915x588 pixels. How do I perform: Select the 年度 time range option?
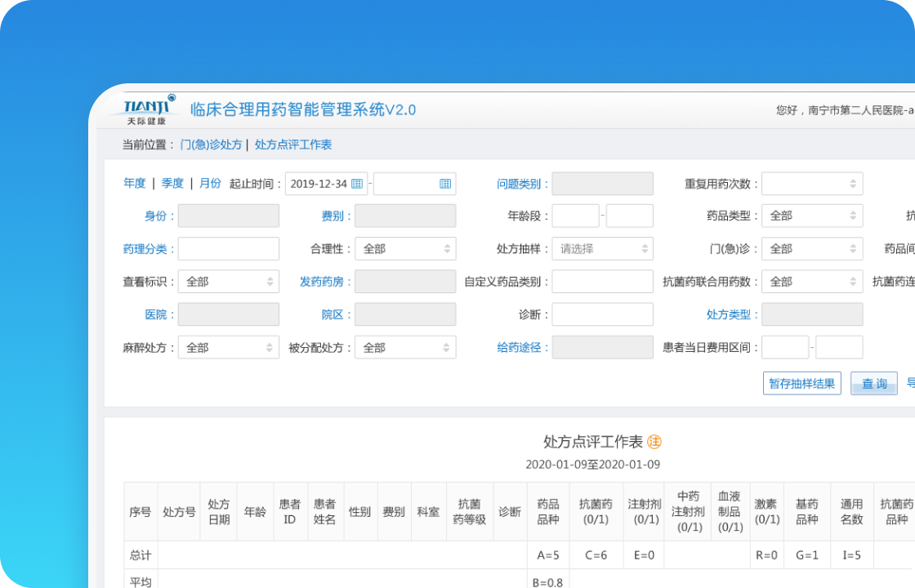134,183
